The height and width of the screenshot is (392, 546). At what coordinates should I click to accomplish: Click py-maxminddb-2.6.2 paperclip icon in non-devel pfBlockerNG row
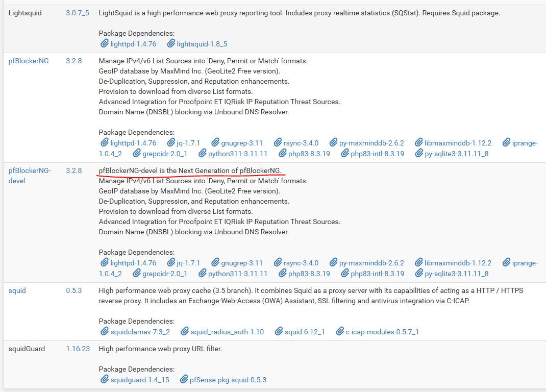coord(333,142)
